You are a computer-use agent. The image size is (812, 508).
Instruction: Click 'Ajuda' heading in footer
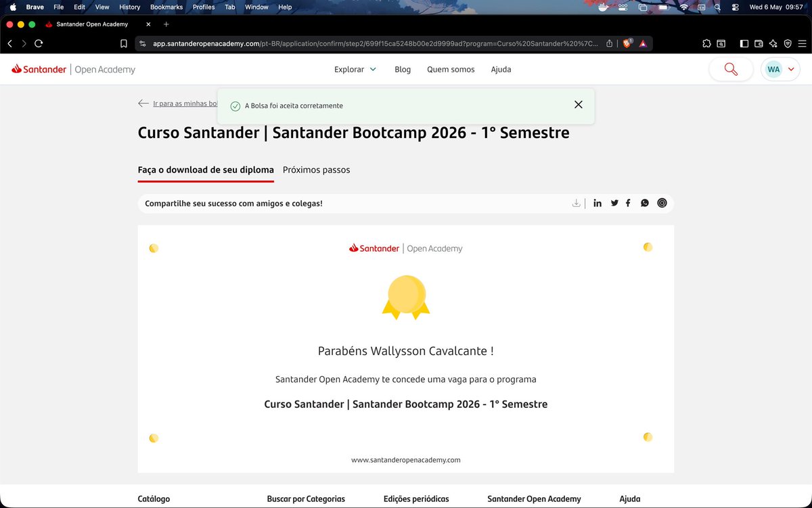(x=630, y=499)
